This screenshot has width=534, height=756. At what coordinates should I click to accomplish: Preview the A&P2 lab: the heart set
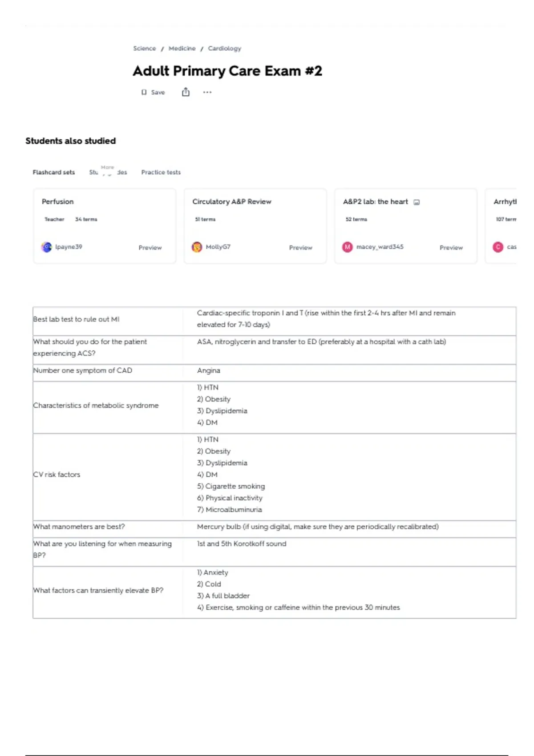click(451, 248)
